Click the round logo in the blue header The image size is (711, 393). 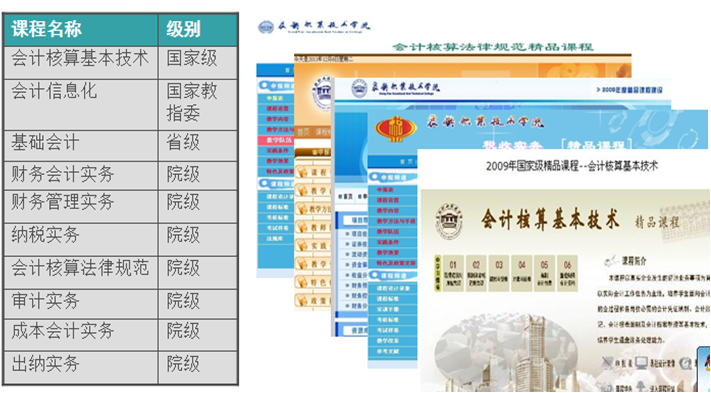tap(359, 88)
